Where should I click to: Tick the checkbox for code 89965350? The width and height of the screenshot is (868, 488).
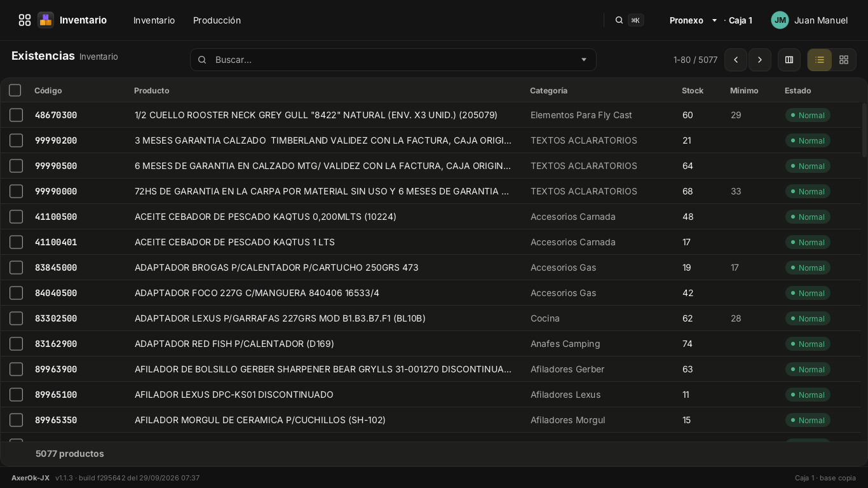click(17, 420)
